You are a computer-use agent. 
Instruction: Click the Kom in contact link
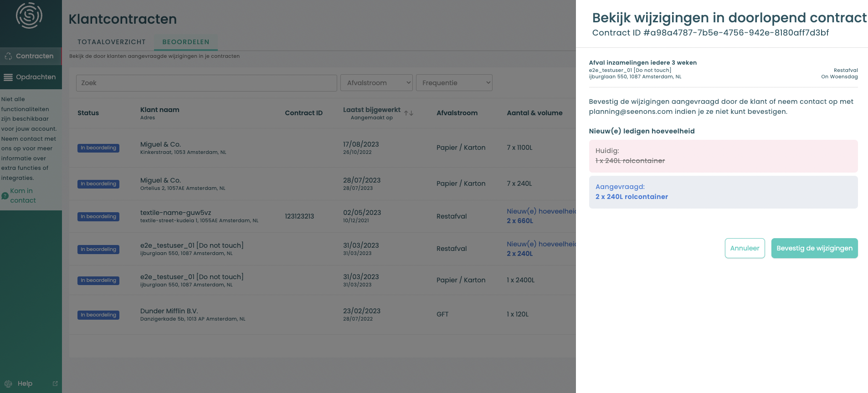pos(23,195)
